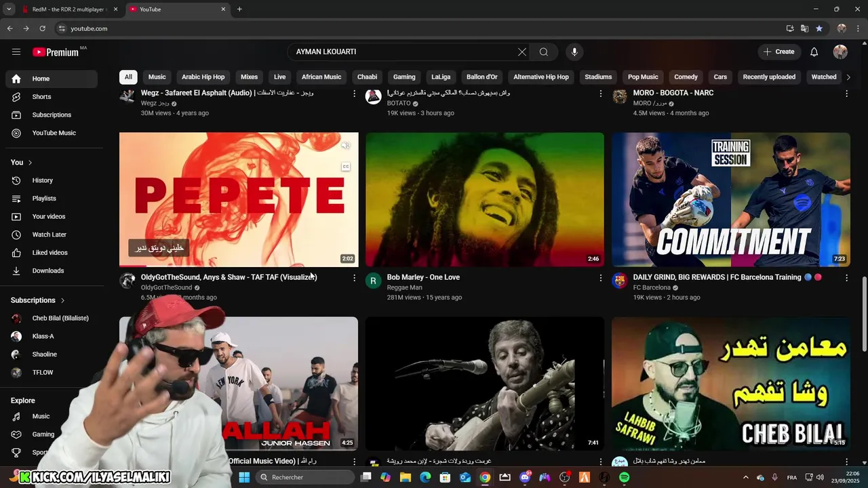Go to Home in sidebar
868x488 pixels.
[52, 79]
